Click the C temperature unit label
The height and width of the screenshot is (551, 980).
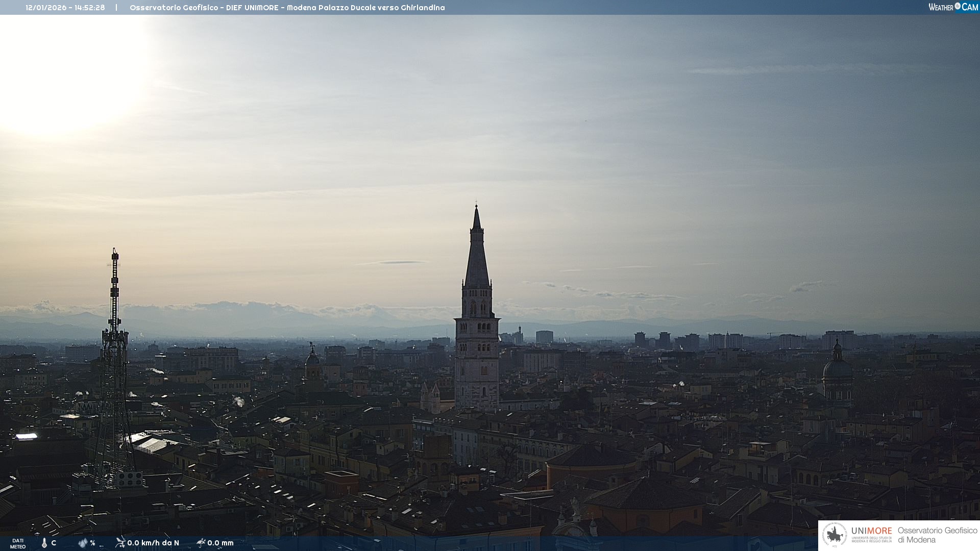[54, 543]
